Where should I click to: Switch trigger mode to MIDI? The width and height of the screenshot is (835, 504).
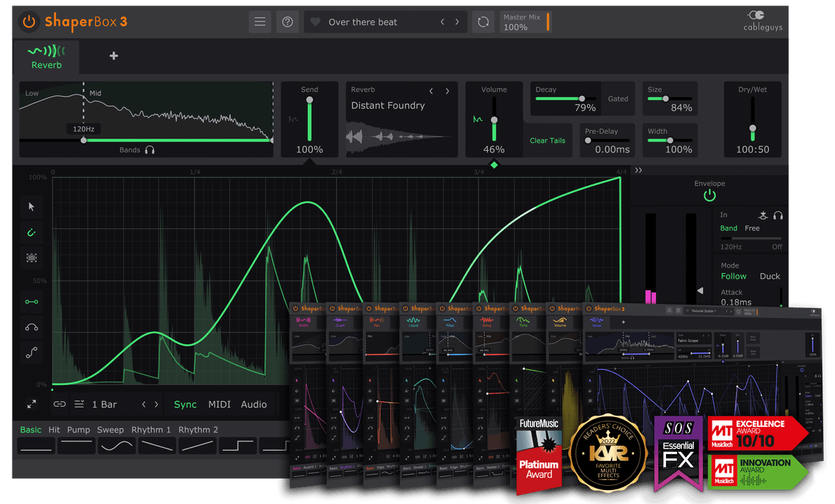(219, 405)
